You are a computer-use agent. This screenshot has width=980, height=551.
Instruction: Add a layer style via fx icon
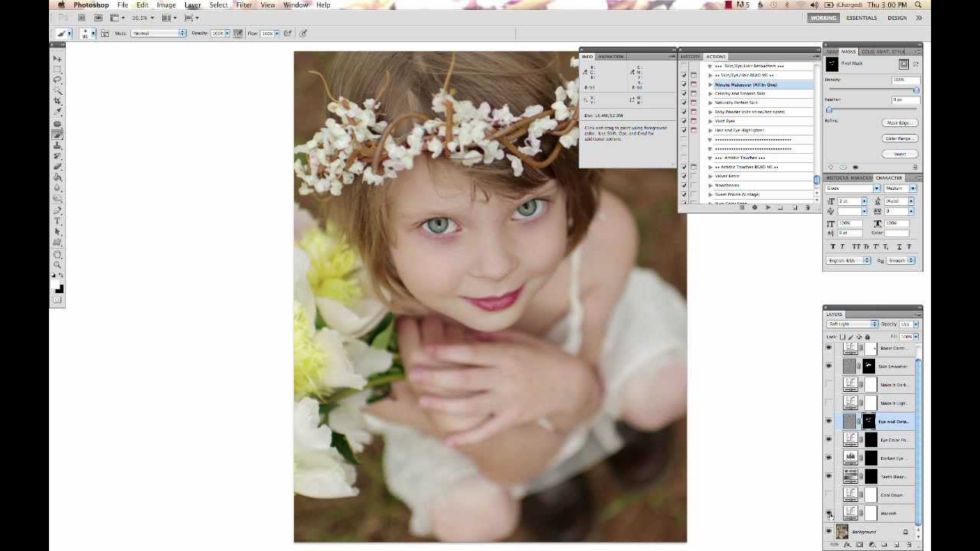pos(848,544)
